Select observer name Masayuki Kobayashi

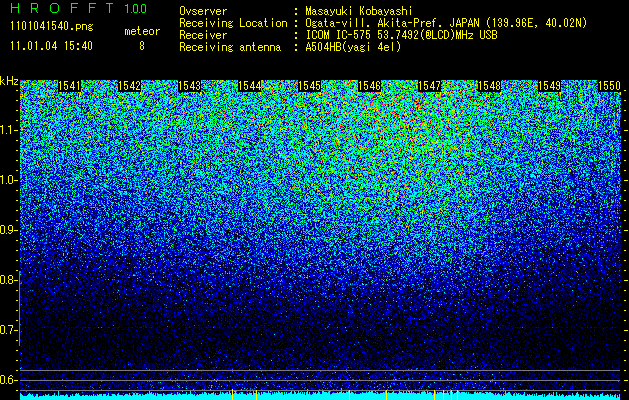click(359, 11)
